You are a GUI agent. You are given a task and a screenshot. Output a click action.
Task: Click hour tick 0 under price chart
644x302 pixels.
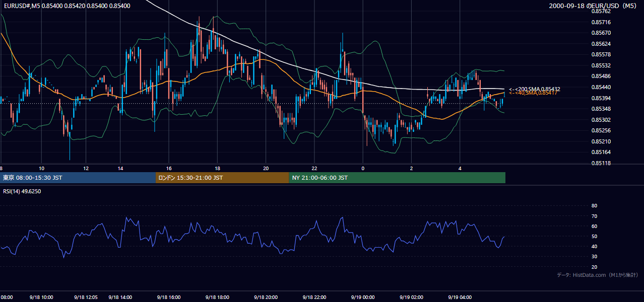coord(363,168)
